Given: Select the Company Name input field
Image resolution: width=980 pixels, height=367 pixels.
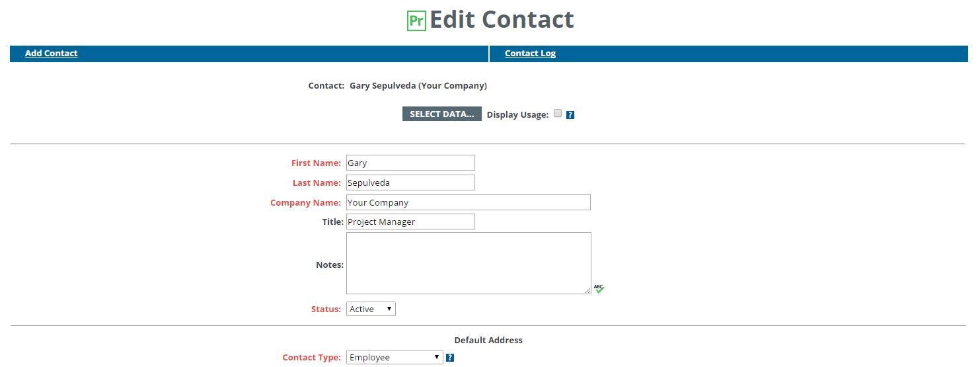Looking at the screenshot, I should click(469, 202).
